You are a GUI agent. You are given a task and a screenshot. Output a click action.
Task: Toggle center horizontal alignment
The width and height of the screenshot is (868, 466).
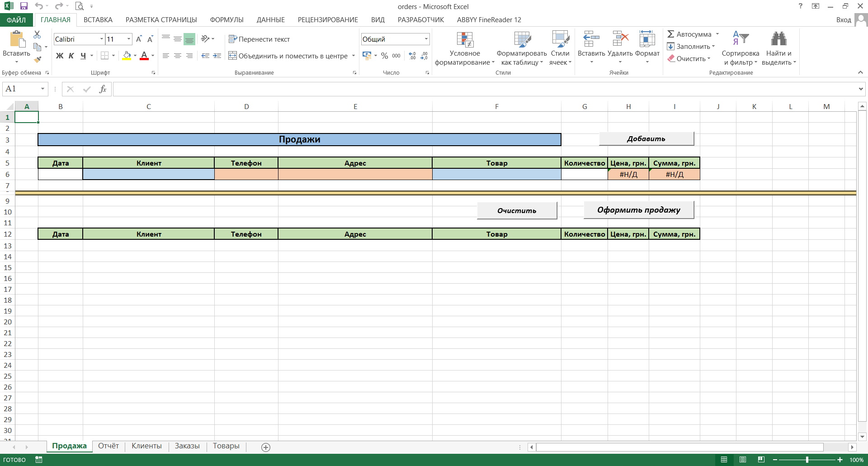click(178, 56)
